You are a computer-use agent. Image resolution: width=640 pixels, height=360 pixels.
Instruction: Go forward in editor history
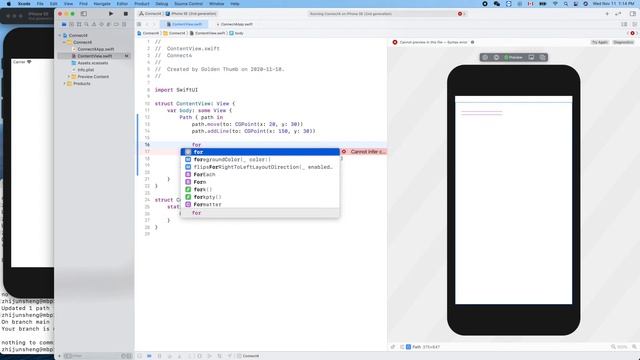tap(154, 24)
